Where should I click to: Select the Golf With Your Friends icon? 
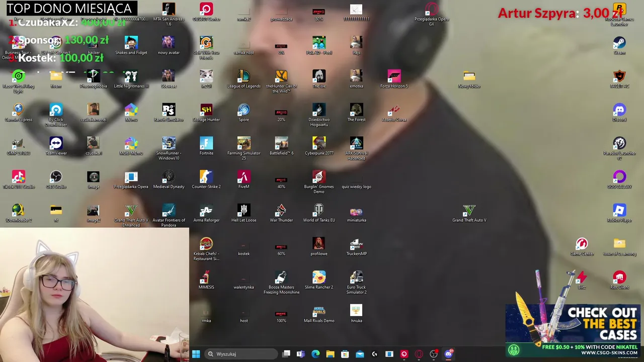point(206,48)
